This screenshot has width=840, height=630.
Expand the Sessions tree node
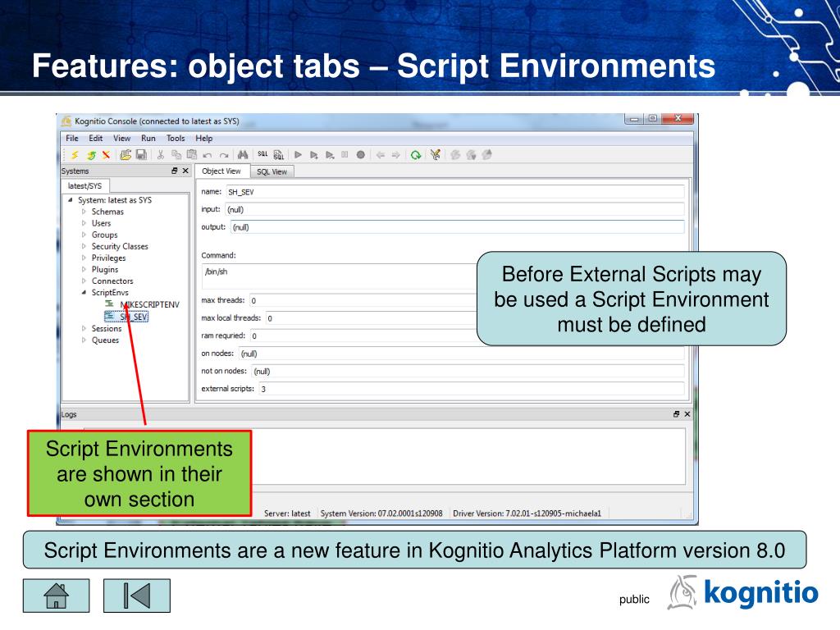coord(84,328)
